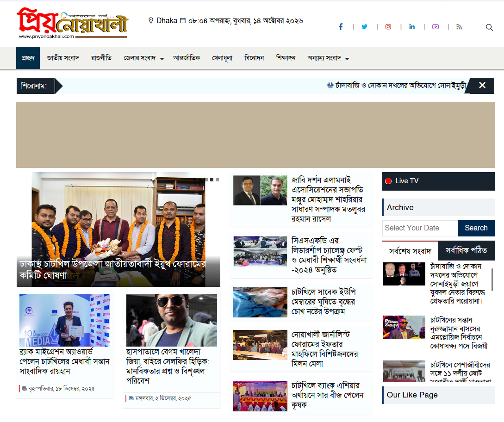
Task: Open the সাবেক ইউপি মেম্বারের ঘুষিতে headline
Action: 324,302
